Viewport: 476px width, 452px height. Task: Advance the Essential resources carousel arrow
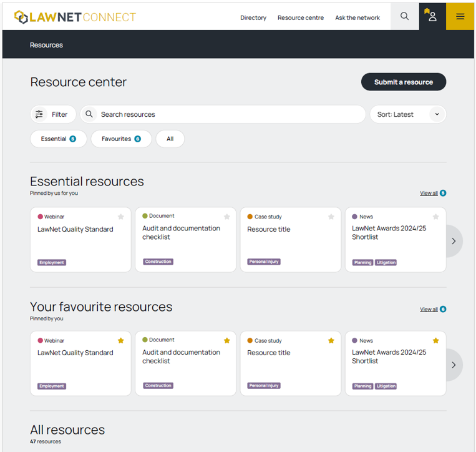point(454,241)
